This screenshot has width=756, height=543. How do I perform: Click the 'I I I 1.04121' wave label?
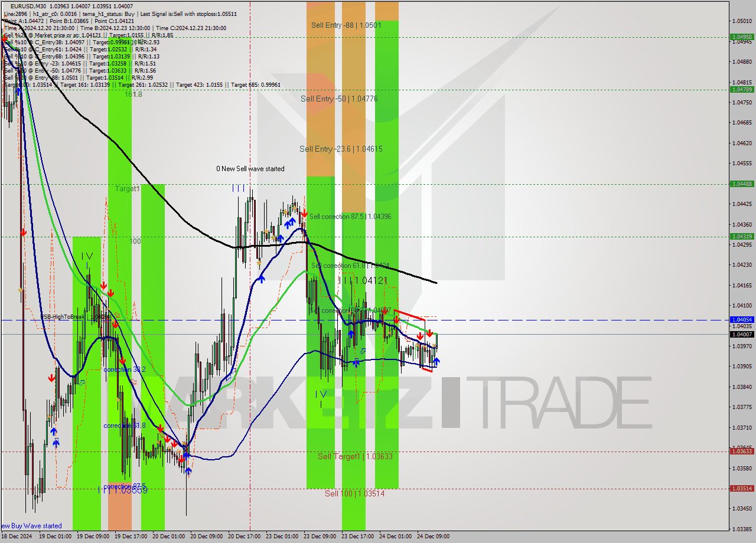[x=363, y=280]
